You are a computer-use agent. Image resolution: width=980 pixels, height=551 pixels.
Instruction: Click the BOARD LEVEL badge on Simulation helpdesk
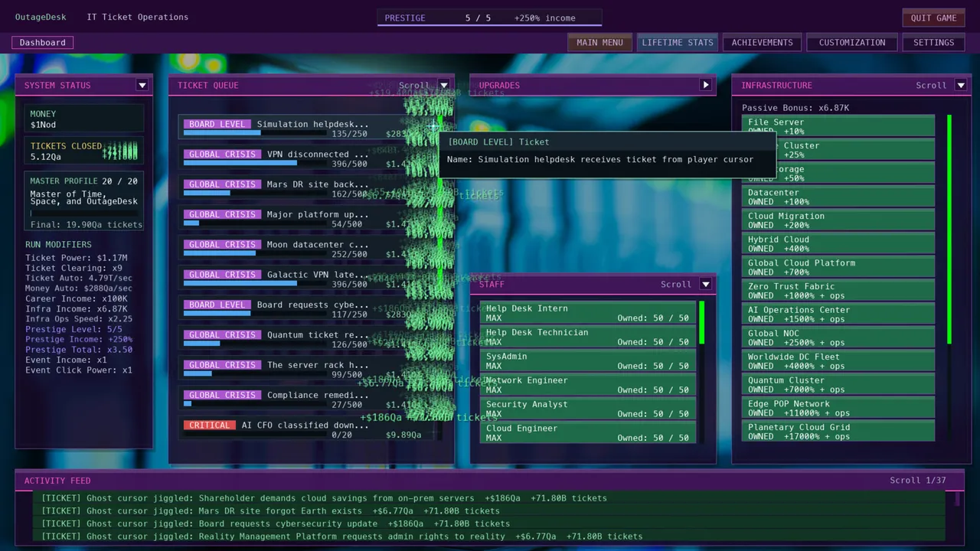[x=217, y=124]
